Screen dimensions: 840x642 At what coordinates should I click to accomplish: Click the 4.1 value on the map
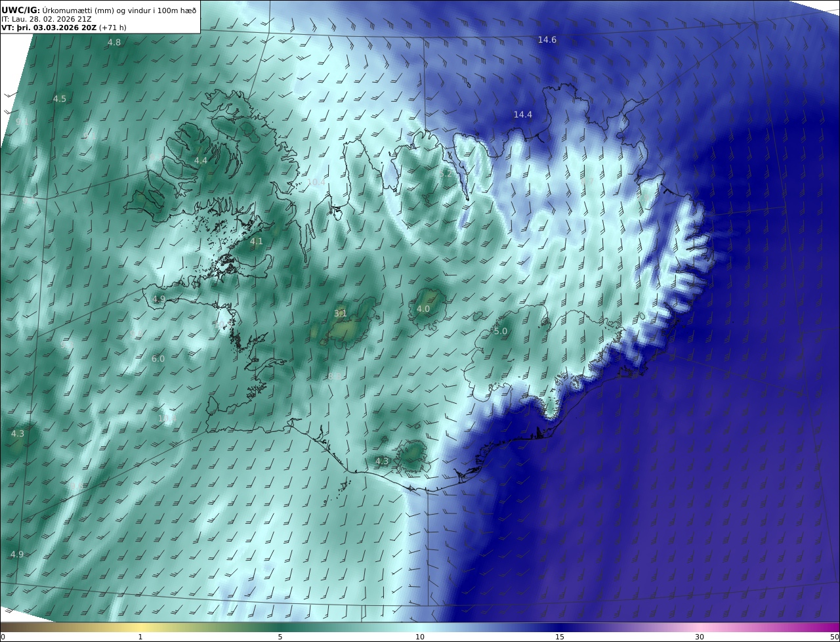pos(256,242)
